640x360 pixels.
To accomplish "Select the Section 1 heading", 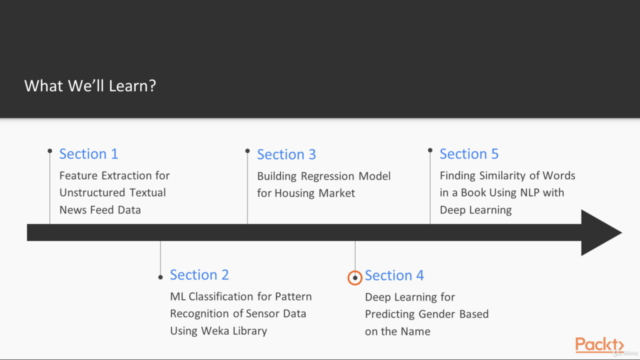I will pos(89,154).
